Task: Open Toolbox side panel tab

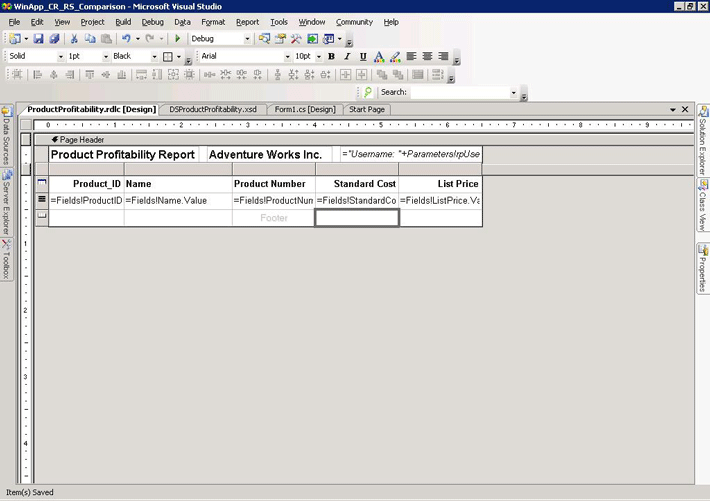Action: pos(6,259)
